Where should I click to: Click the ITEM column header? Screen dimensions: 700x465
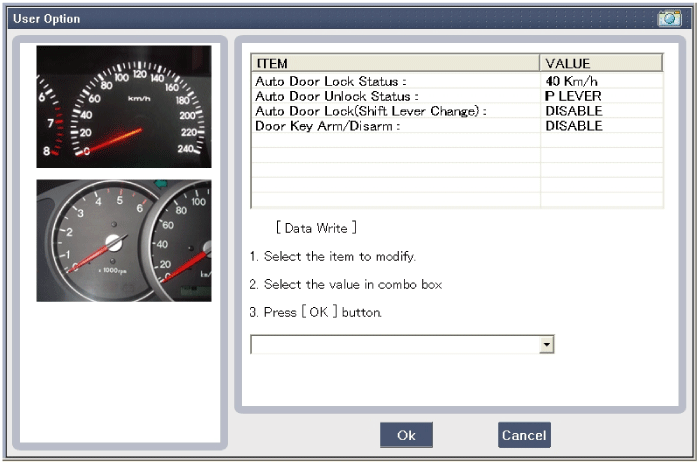click(395, 63)
